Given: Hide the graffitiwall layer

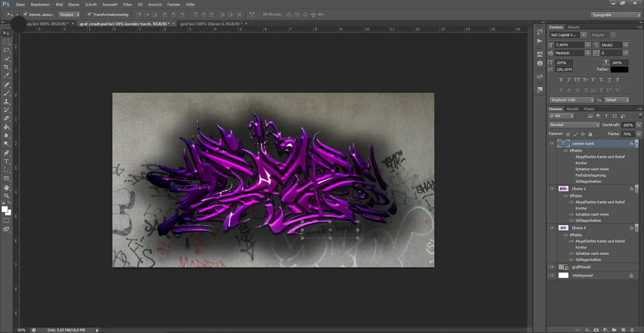Looking at the screenshot, I should click(552, 267).
